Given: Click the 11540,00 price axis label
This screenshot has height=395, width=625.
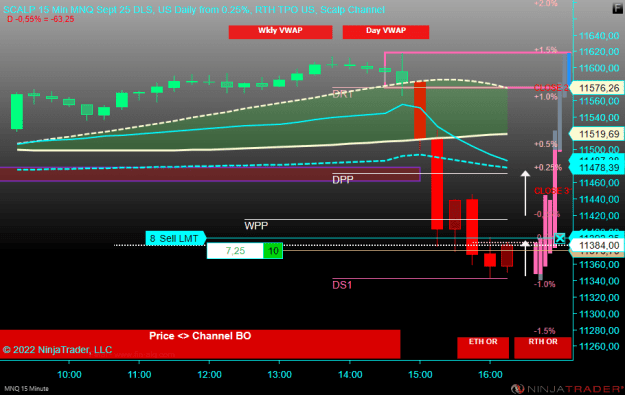Looking at the screenshot, I should pyautogui.click(x=599, y=118).
